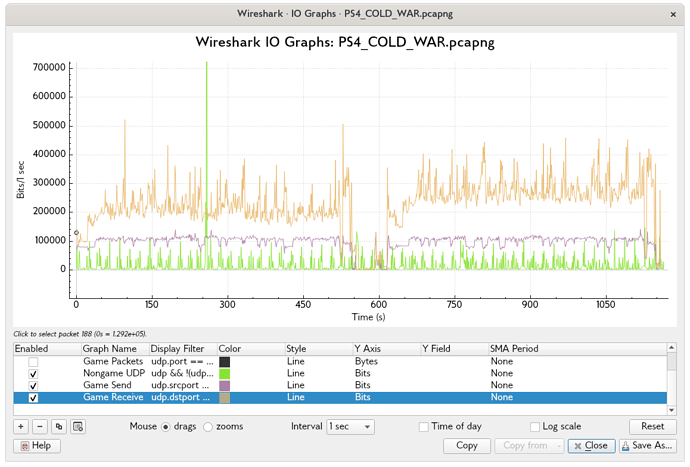Select the zooms mouse mode
The image size is (690, 467).
(208, 427)
